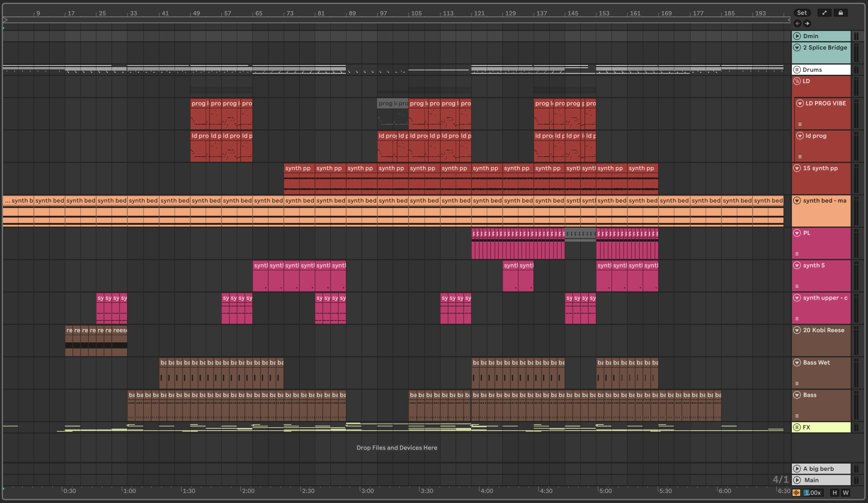Fold the Bass Wet track
Screen dimensions: 868x503
(797, 362)
